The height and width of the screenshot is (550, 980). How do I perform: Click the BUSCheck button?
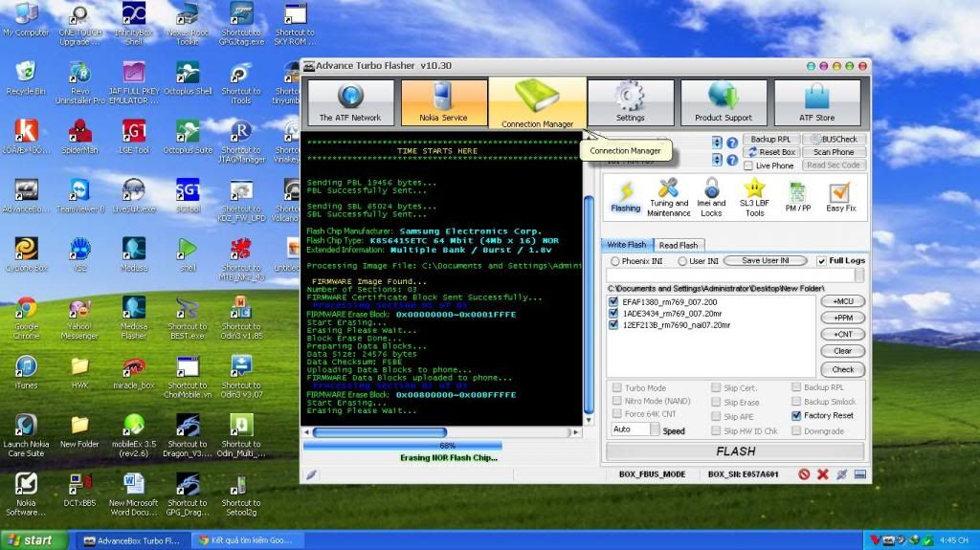coord(834,139)
